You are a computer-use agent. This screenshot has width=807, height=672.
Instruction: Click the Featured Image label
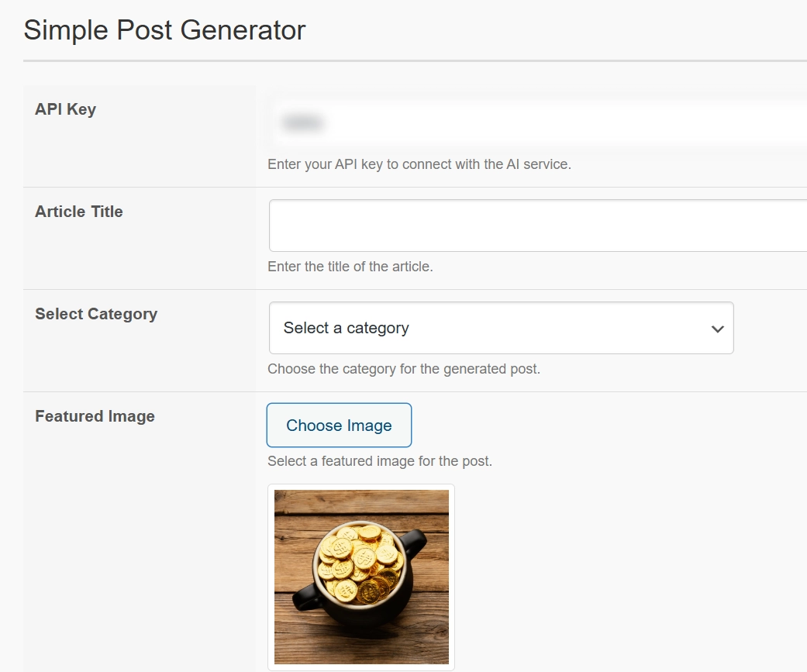pos(95,416)
